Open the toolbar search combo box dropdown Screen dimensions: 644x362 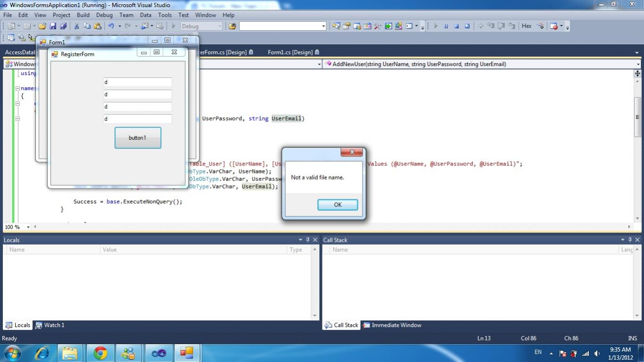point(323,26)
